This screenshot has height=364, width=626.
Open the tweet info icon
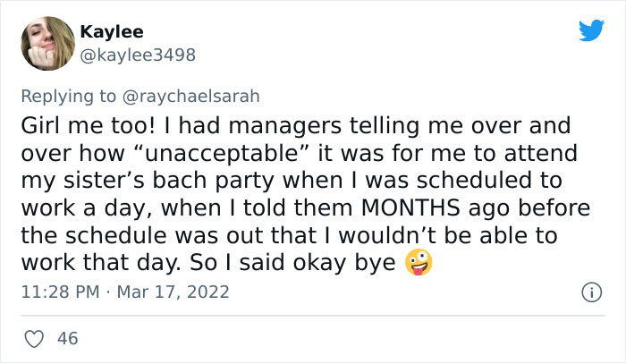coord(590,292)
